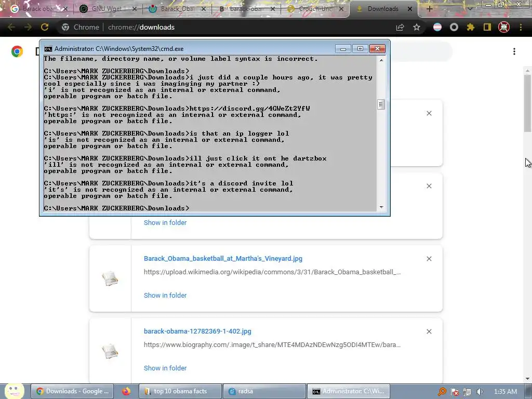Click the Chrome logo on Downloads page
The height and width of the screenshot is (399, 532).
coord(17,51)
